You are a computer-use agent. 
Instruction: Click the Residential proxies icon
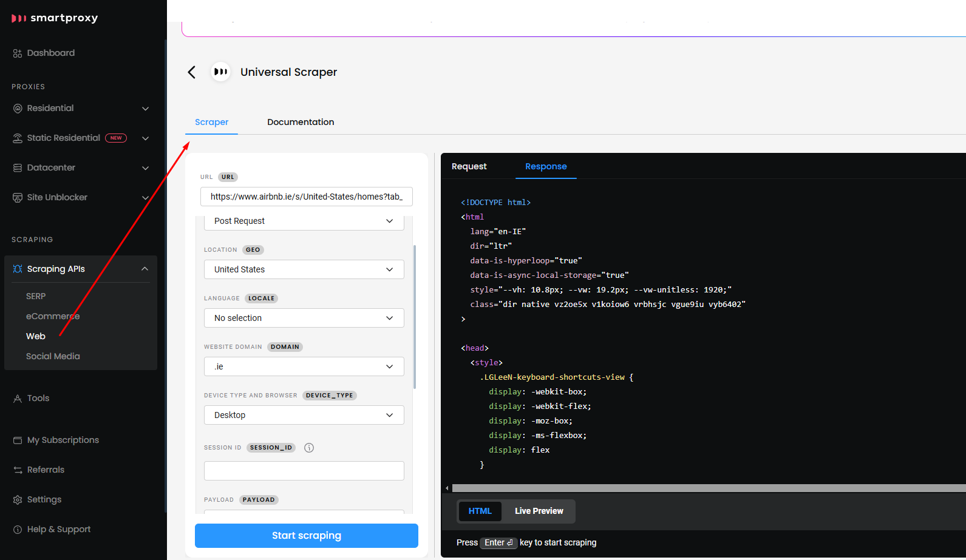[18, 109]
